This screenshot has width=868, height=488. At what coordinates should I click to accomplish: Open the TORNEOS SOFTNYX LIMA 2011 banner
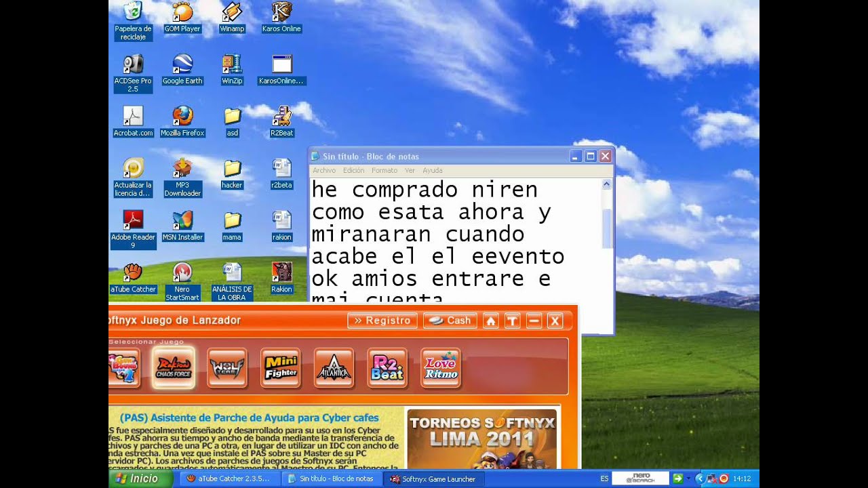[x=481, y=439]
